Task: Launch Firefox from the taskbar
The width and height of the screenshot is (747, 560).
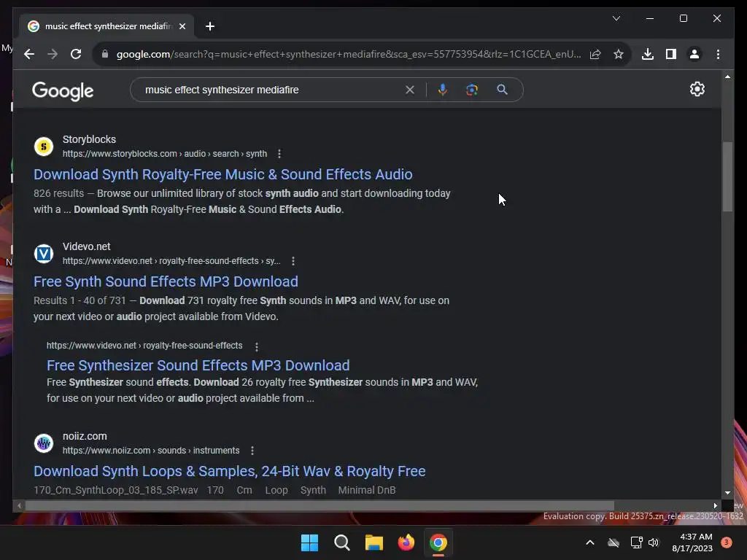Action: coord(406,542)
